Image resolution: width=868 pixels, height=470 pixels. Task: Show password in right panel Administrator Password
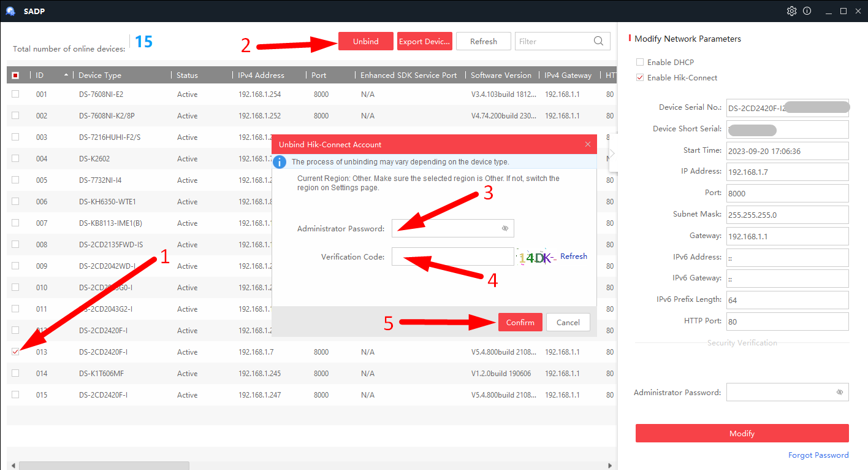click(x=839, y=392)
